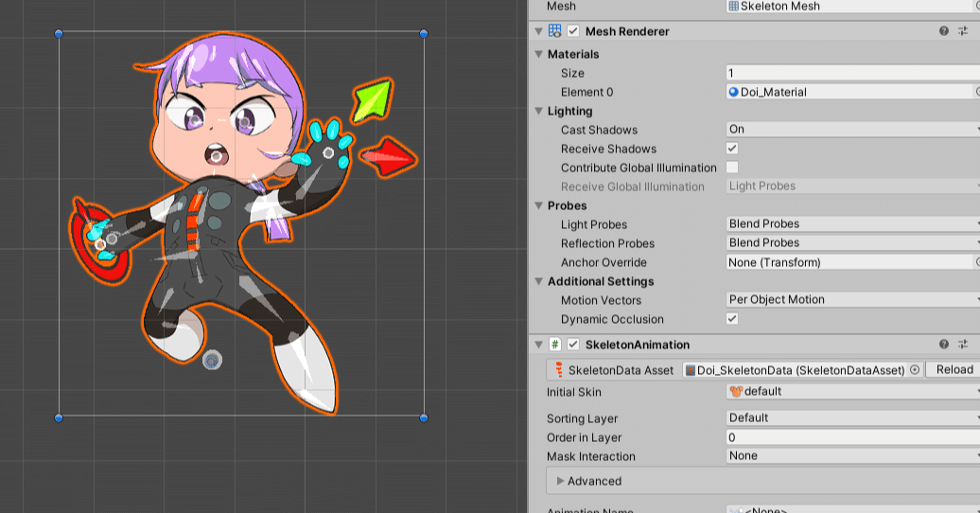Click the "SkeletonAnimation" header title
The height and width of the screenshot is (513, 980).
click(x=637, y=345)
